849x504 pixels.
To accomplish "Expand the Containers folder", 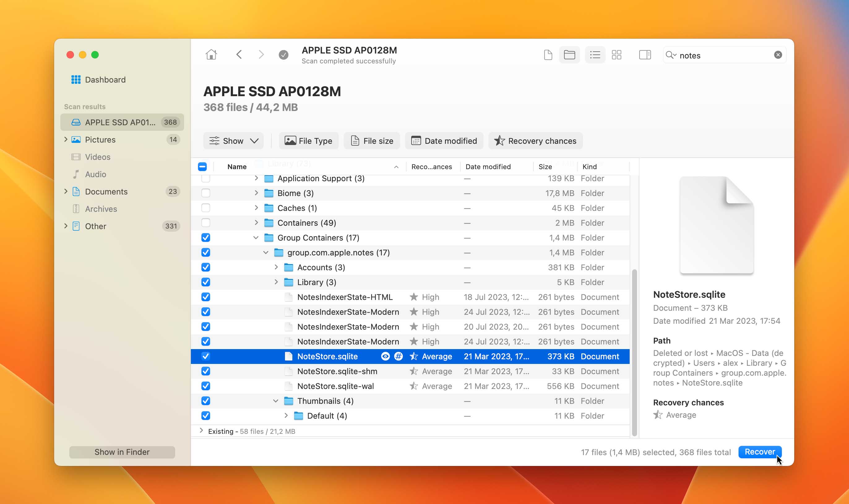I will click(256, 223).
